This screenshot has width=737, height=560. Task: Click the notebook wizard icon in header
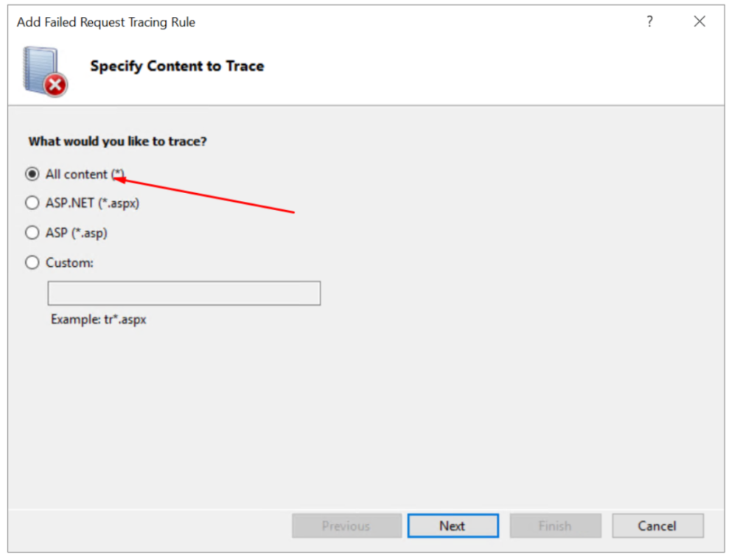41,69
